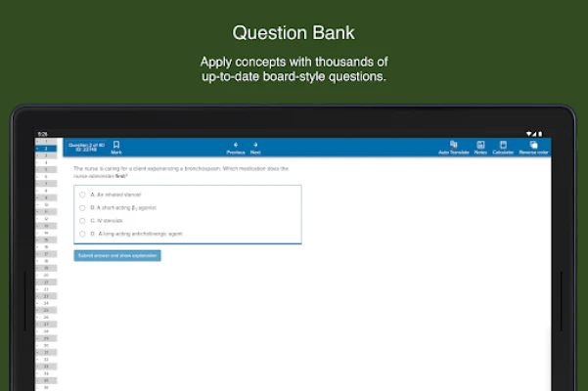Click the Question 2 of 40 label
This screenshot has width=588, height=391.
[87, 145]
